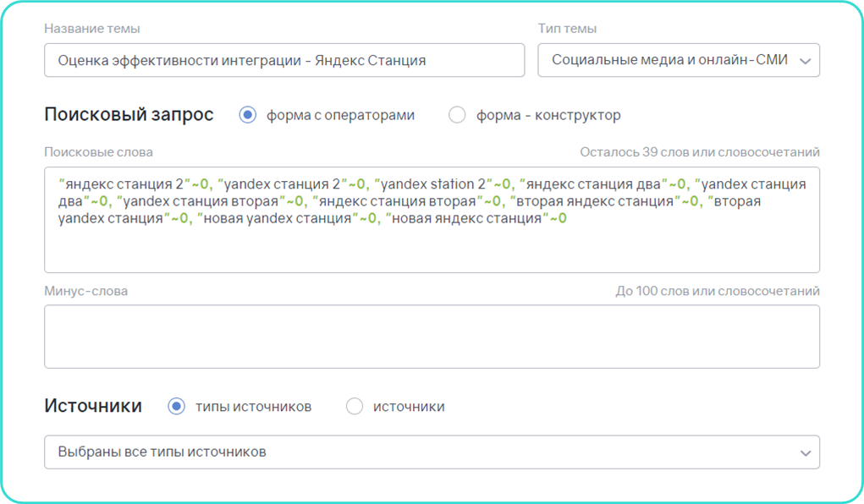Click blank space below query in Поисковые слова
The image size is (864, 504).
(432, 249)
